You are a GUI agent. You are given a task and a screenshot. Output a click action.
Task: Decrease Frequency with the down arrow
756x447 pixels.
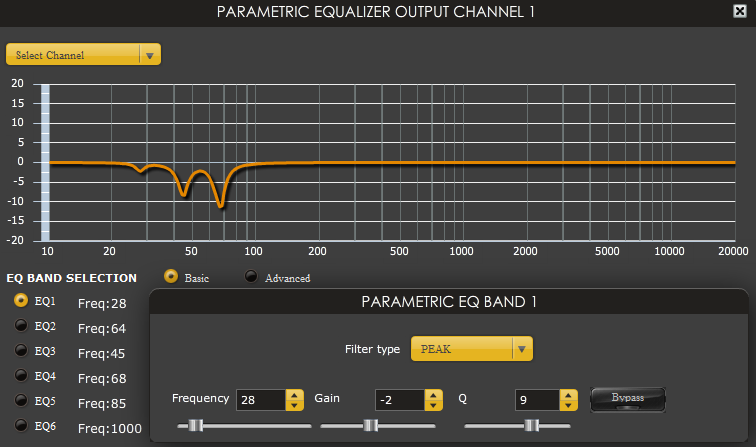(295, 406)
